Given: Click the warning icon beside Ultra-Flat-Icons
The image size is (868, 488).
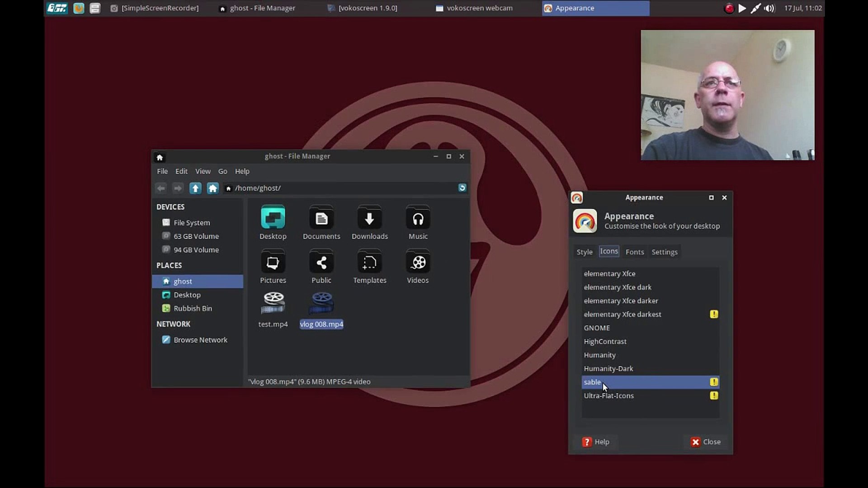Looking at the screenshot, I should click(x=714, y=395).
